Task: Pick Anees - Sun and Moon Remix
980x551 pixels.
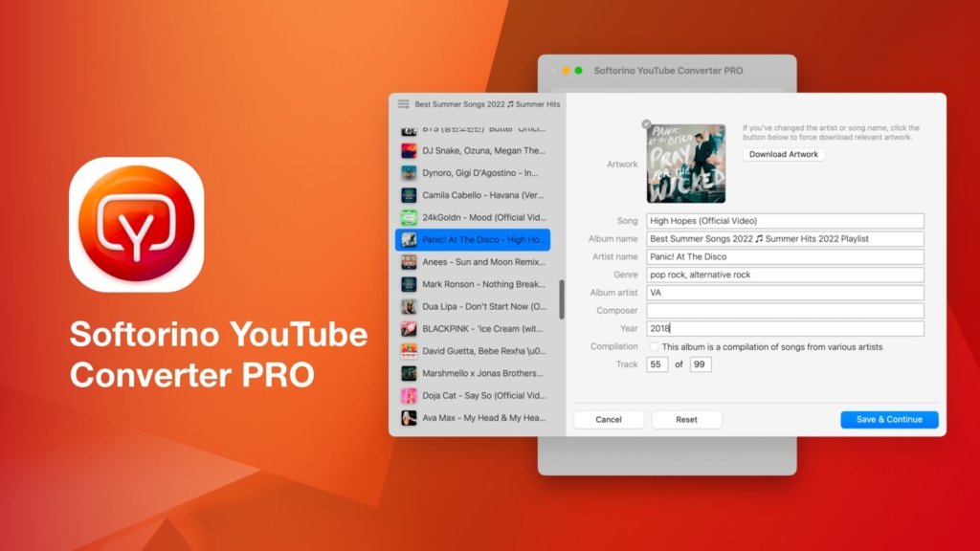Action: pos(473,262)
